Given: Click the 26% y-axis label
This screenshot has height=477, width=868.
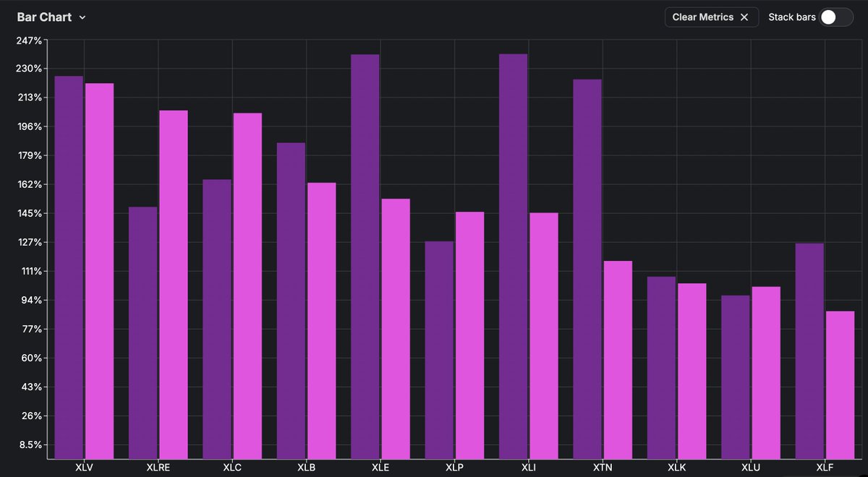Looking at the screenshot, I should tap(33, 416).
